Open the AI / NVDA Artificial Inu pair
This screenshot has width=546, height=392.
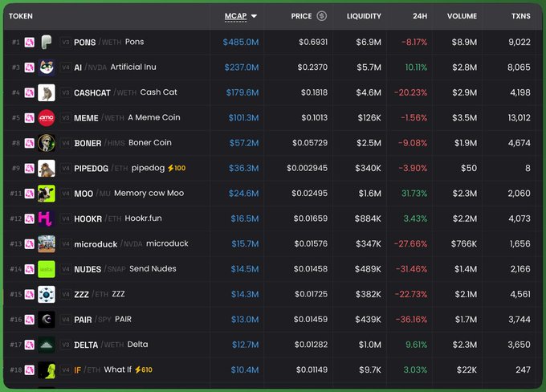tap(116, 67)
